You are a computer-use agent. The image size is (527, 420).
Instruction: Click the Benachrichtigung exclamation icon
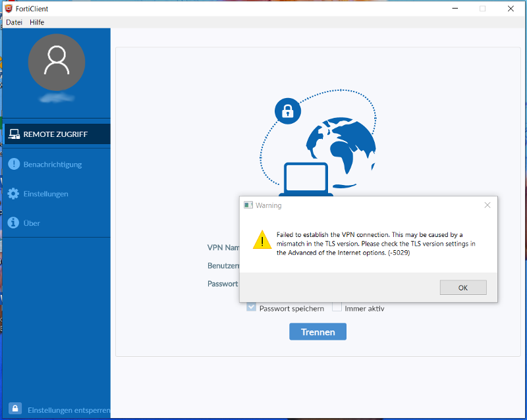click(x=14, y=164)
